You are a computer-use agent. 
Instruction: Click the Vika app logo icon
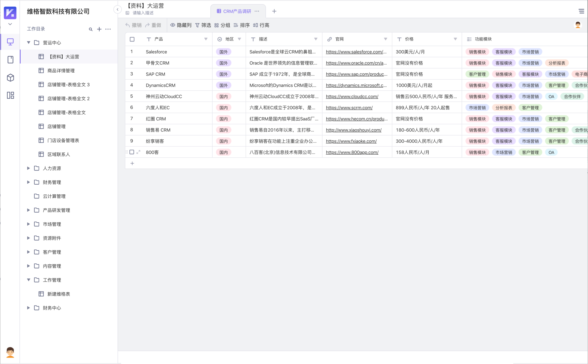pyautogui.click(x=10, y=13)
